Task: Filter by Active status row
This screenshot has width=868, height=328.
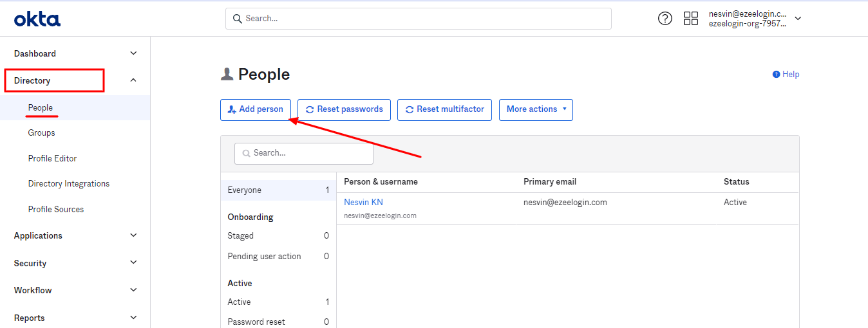Action: tap(278, 302)
